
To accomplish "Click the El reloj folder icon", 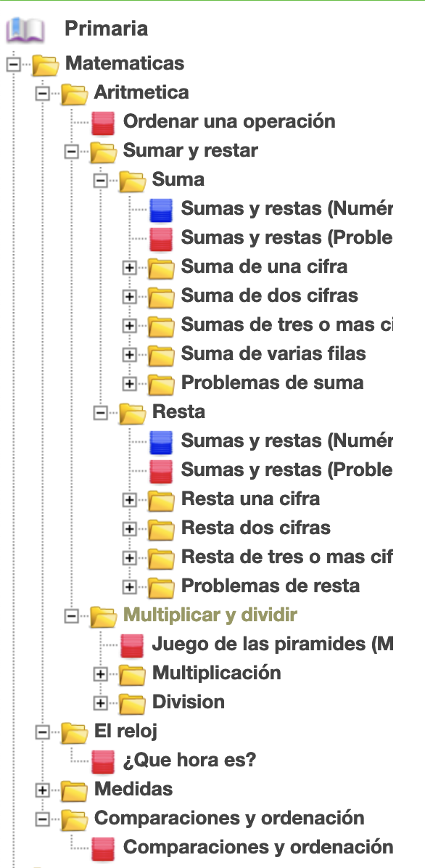I will [x=74, y=732].
